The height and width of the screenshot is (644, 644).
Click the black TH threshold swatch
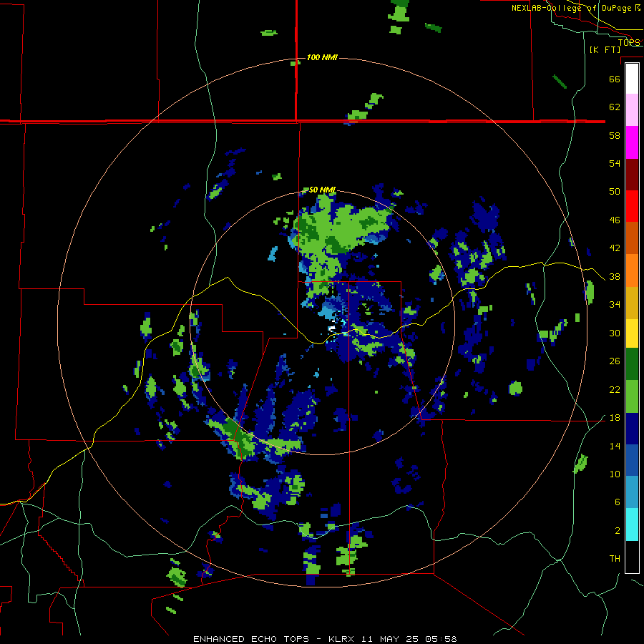(x=632, y=557)
